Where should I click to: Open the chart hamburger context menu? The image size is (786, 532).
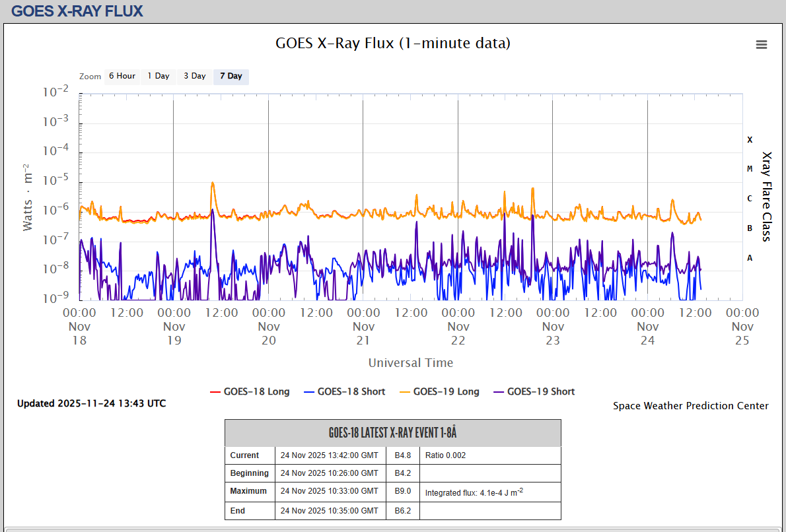tap(762, 44)
